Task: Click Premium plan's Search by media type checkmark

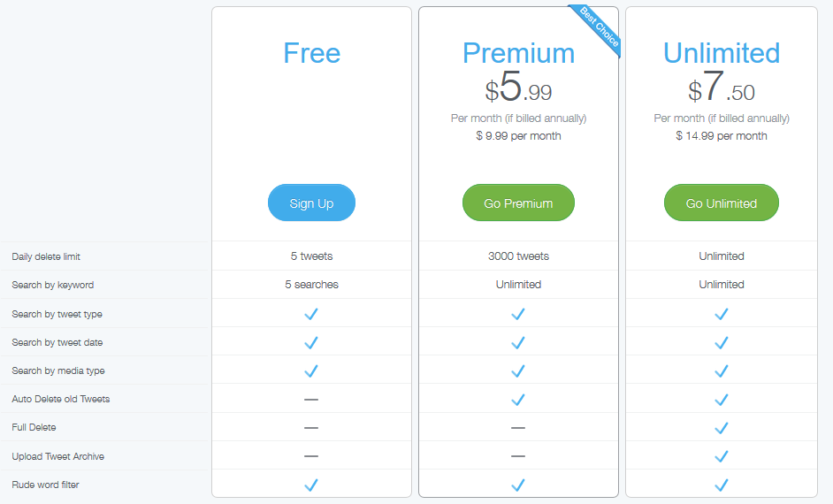Action: (518, 370)
